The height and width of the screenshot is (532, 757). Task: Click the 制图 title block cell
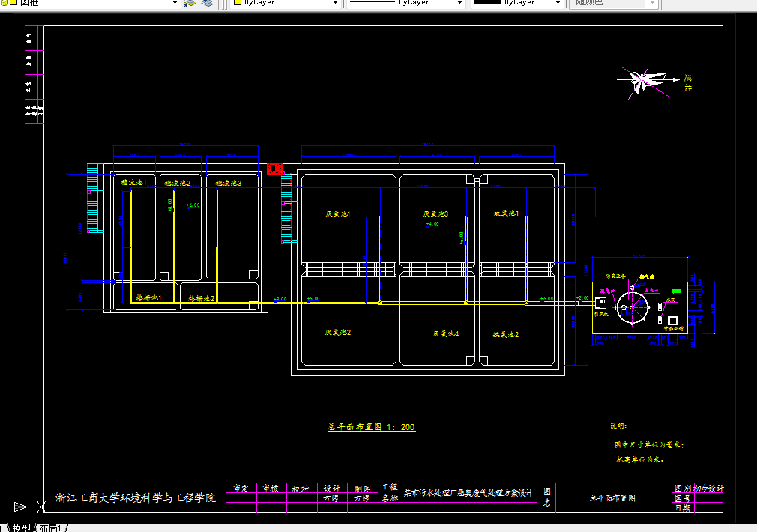coord(362,489)
